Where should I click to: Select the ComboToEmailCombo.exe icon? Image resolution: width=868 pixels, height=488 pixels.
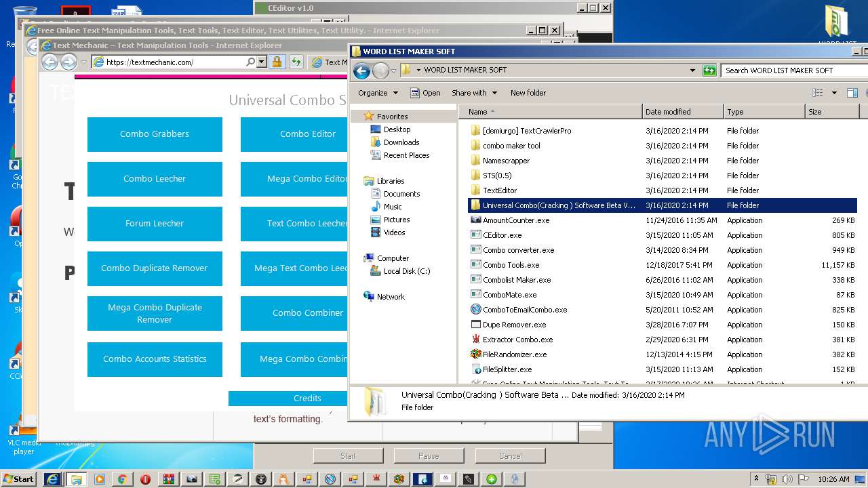point(475,310)
